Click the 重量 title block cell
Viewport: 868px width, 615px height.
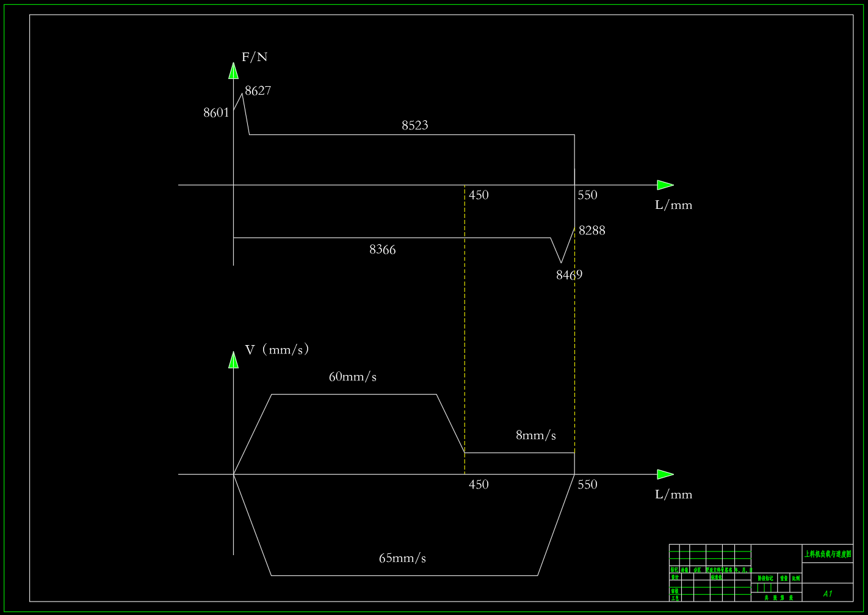pos(784,578)
